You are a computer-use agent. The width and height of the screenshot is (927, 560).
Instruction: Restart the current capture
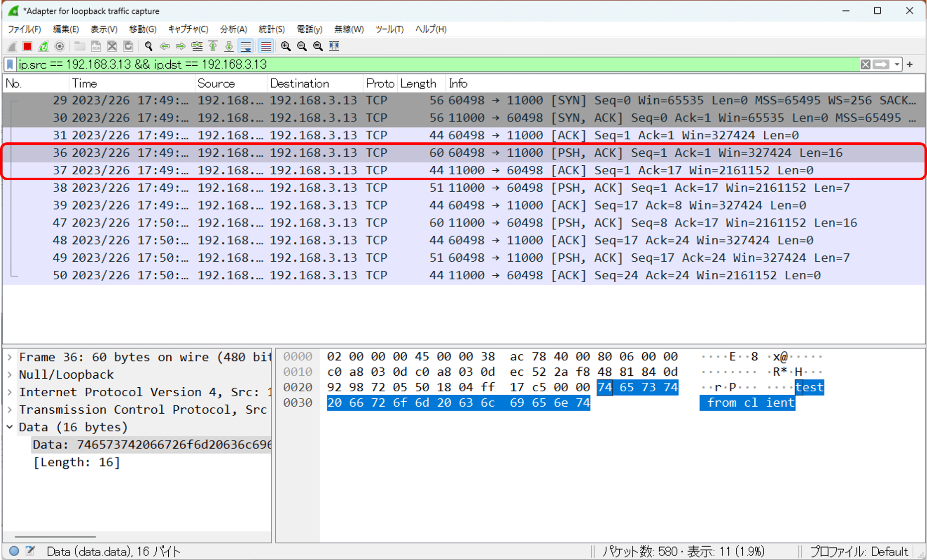tap(43, 46)
